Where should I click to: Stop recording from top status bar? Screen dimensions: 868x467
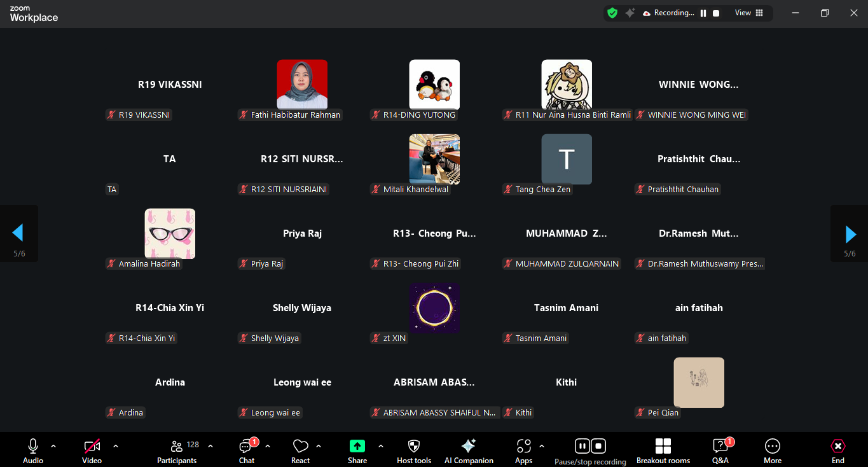716,13
